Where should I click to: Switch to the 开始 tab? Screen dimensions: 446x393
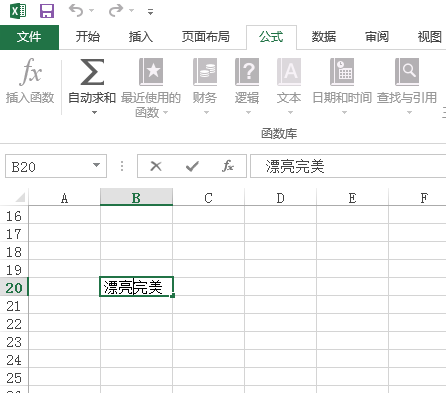coord(88,37)
